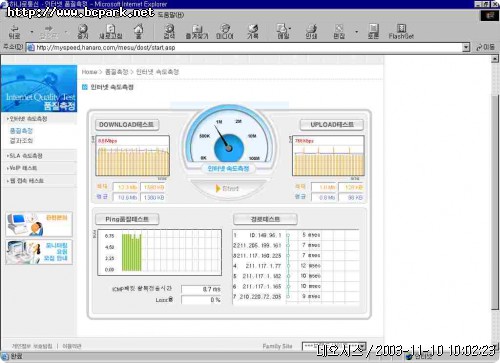This screenshot has width=500, height=363.
Task: Open the 개인정보 보호방침 footer link
Action: tap(32, 346)
